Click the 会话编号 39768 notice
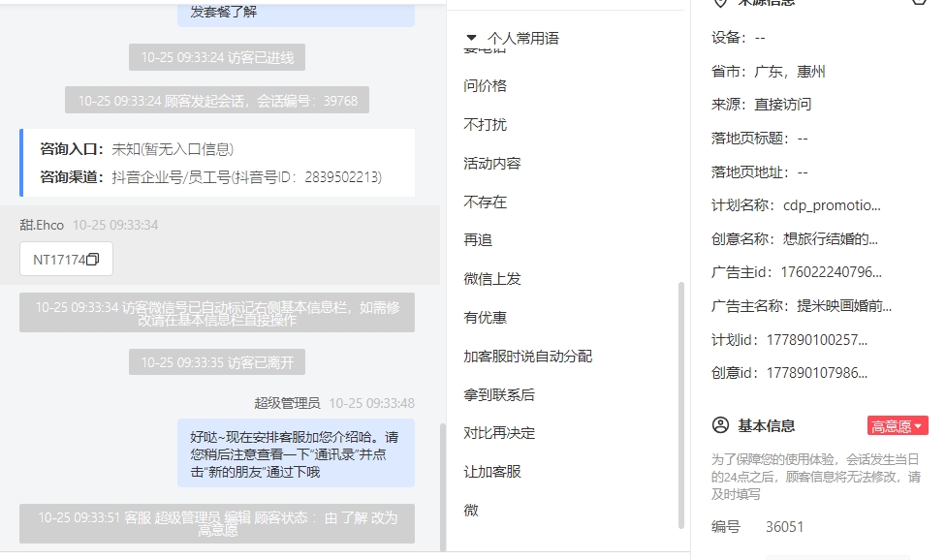Viewport: 946px width, 560px height. [x=217, y=100]
